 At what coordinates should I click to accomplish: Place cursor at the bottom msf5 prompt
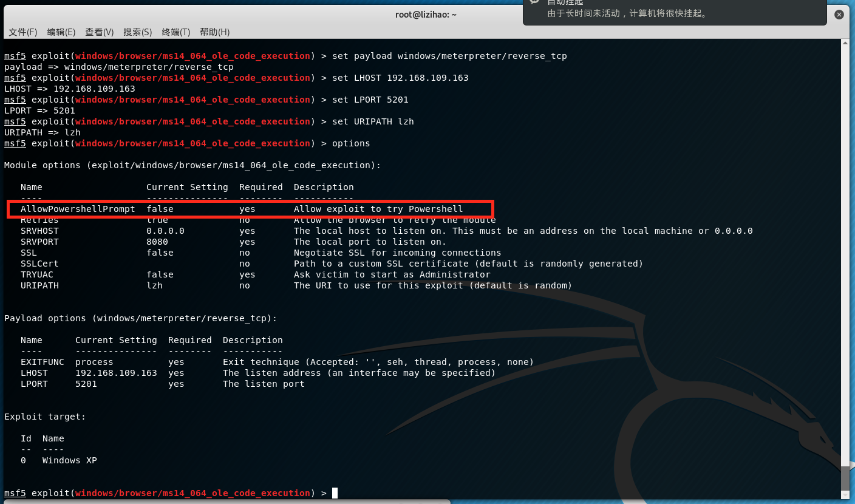(x=335, y=493)
